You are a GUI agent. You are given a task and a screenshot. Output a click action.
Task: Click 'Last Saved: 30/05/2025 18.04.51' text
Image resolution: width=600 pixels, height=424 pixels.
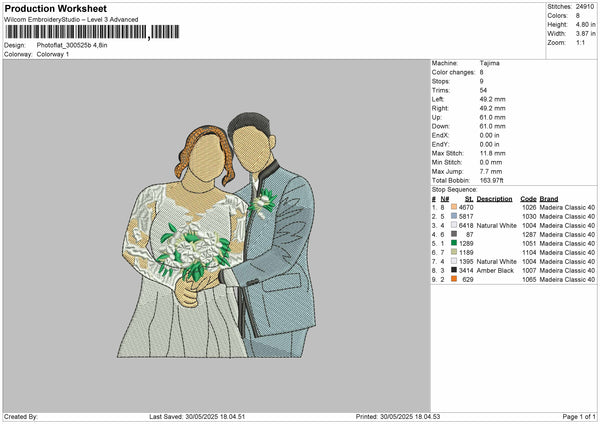point(197,416)
